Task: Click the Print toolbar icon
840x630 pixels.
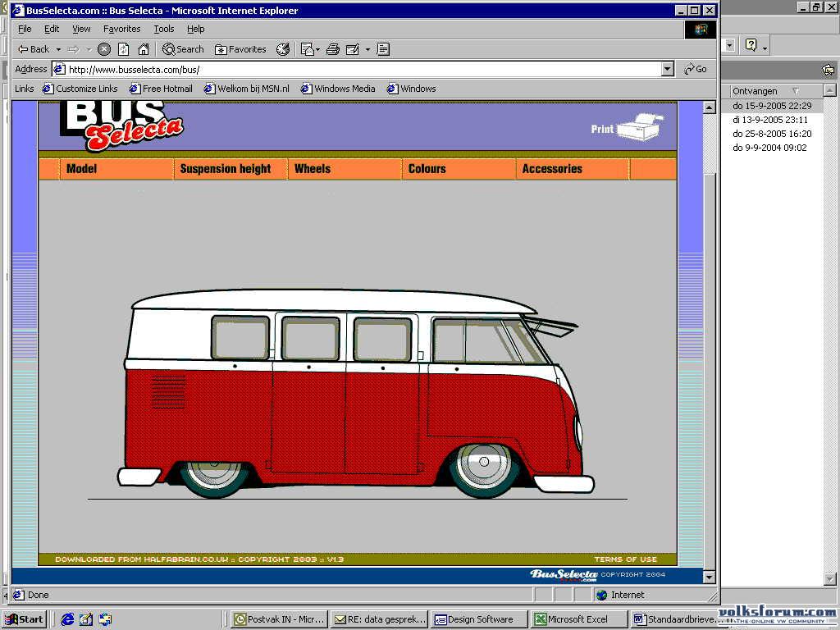Action: point(333,49)
